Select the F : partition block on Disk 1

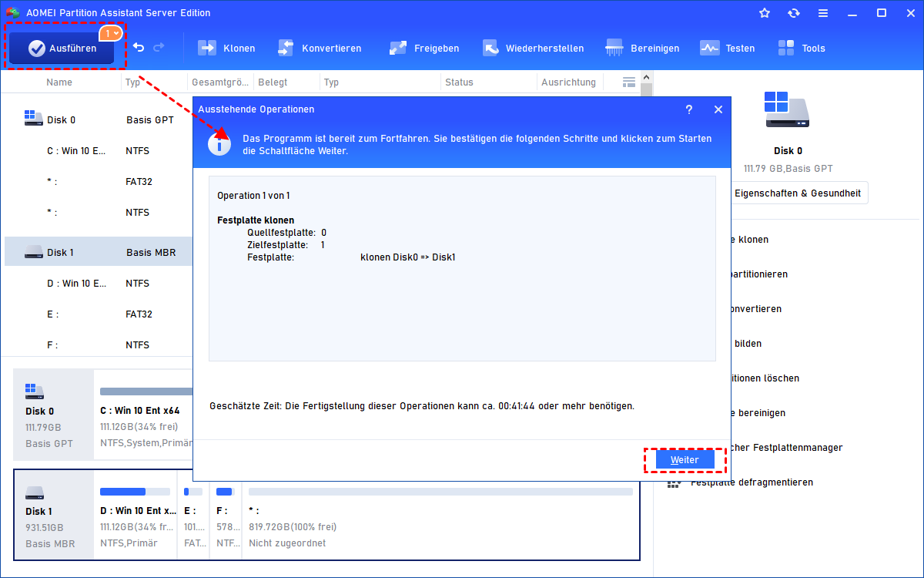pos(225,514)
